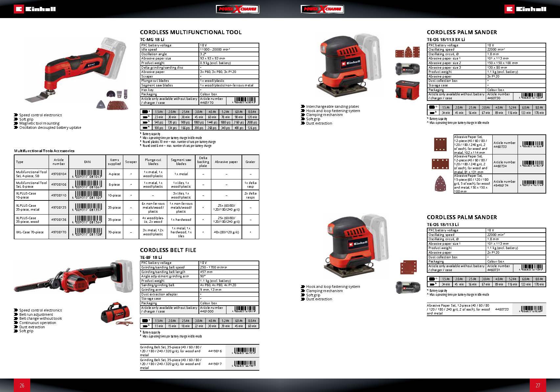Click the battery icon in TE-OS 18/113 3X runtime table
Viewport: 560px width, 392px height.
pyautogui.click(x=432, y=107)
